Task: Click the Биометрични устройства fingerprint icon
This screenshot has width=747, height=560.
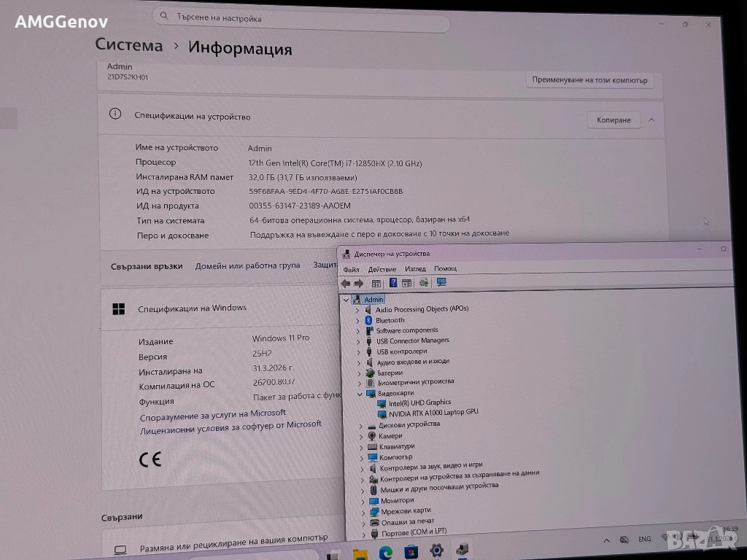Action: (370, 383)
